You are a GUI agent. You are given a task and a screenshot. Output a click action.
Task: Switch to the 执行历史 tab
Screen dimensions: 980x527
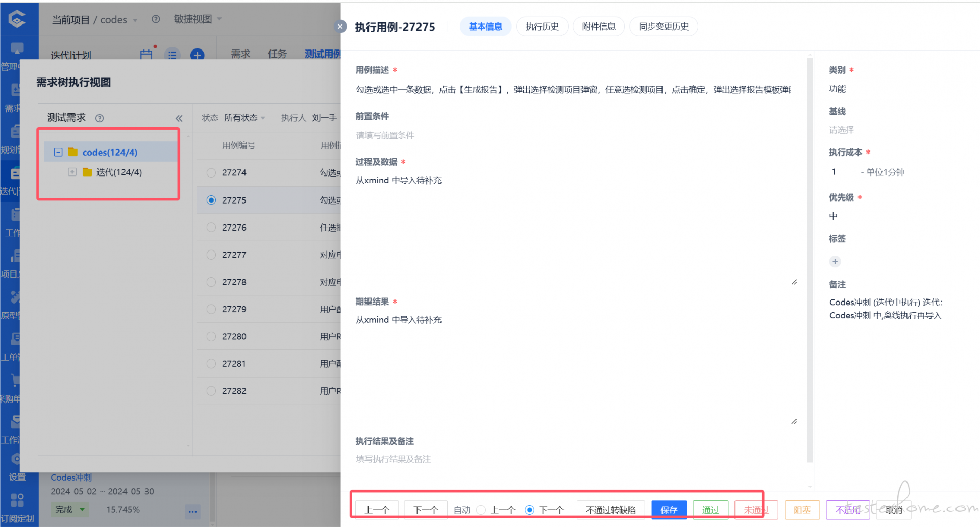pyautogui.click(x=542, y=27)
